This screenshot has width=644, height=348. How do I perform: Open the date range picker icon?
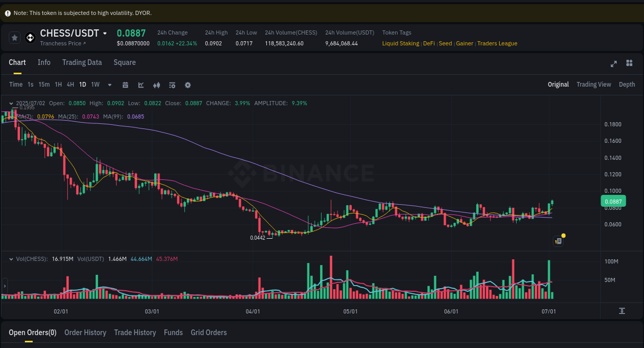pos(125,85)
